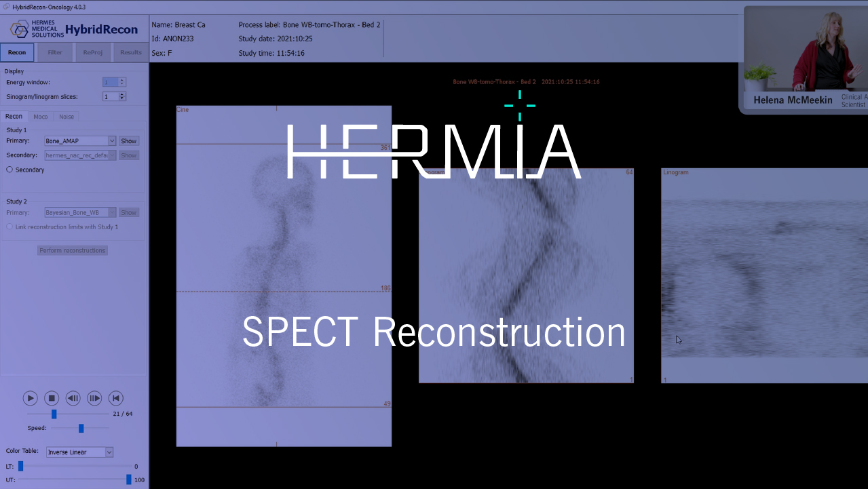Step forward one cine frame
The height and width of the screenshot is (489, 868).
[x=94, y=398]
